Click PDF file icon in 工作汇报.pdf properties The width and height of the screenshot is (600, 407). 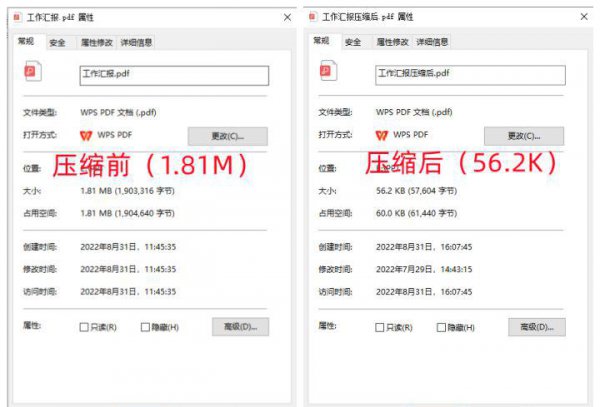33,71
